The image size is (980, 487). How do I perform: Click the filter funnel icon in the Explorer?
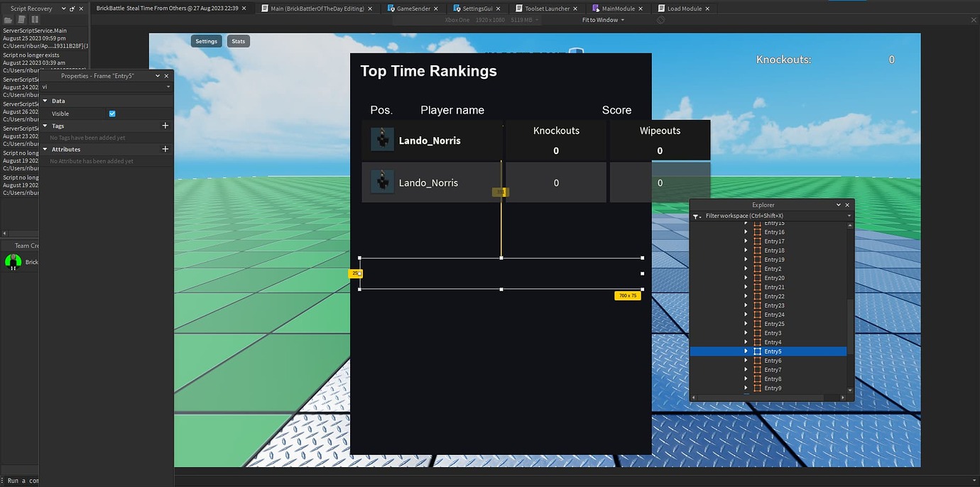point(696,217)
